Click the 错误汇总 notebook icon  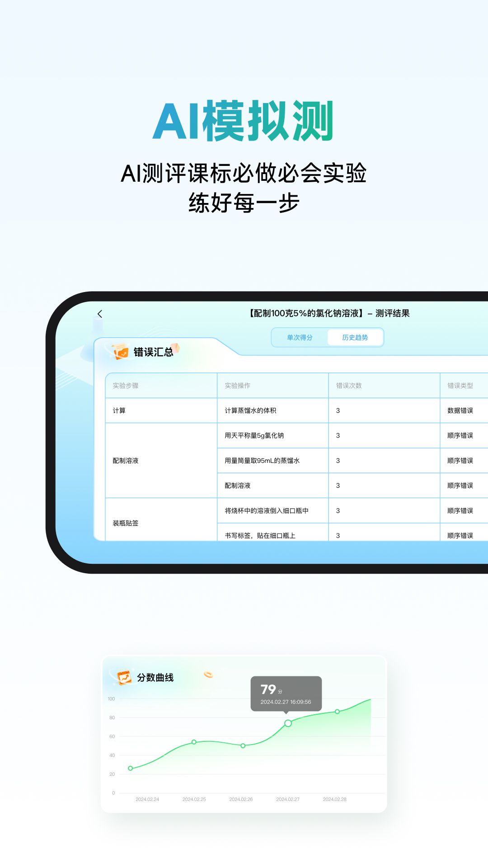tap(121, 352)
